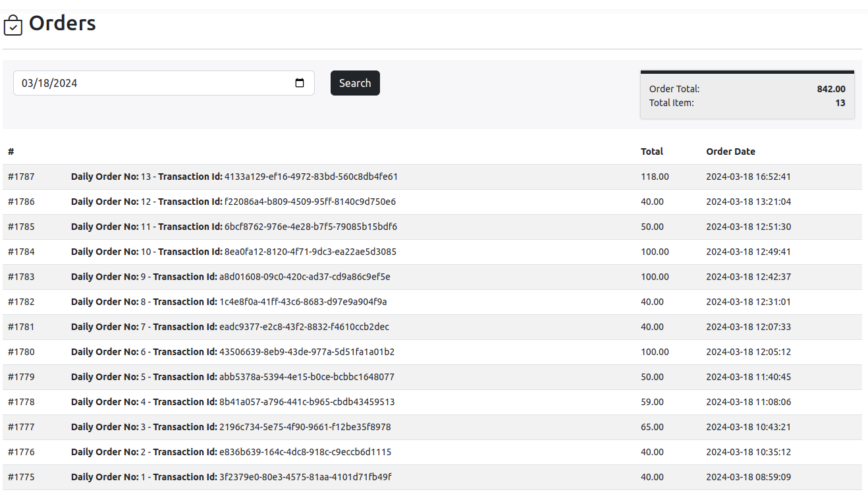Select order #1786 in the list
The height and width of the screenshot is (502, 868).
tap(21, 202)
